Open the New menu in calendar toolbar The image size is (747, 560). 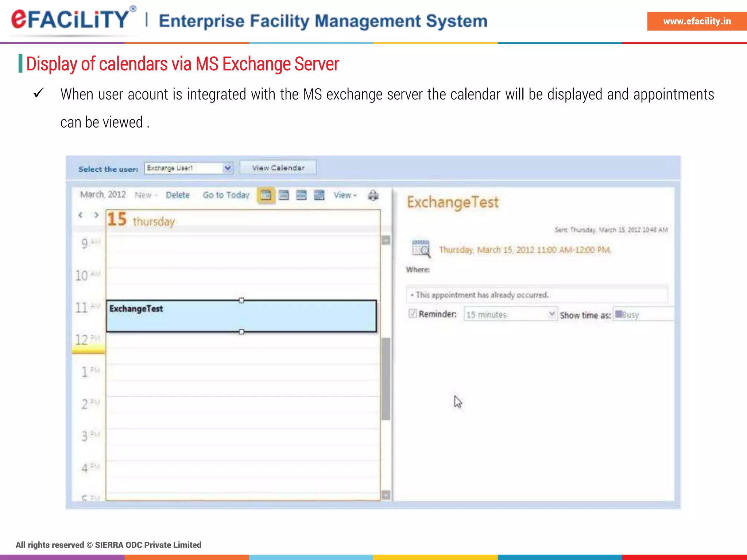(x=146, y=195)
